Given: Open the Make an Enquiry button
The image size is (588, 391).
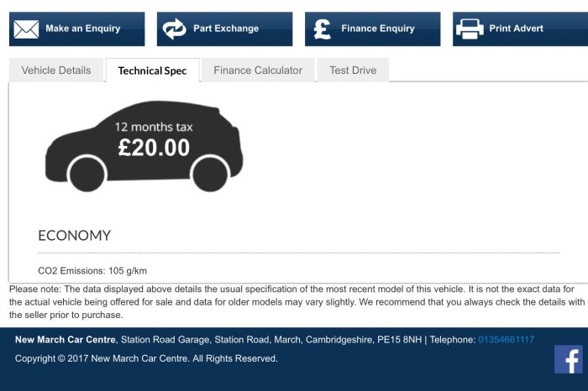Looking at the screenshot, I should [77, 29].
